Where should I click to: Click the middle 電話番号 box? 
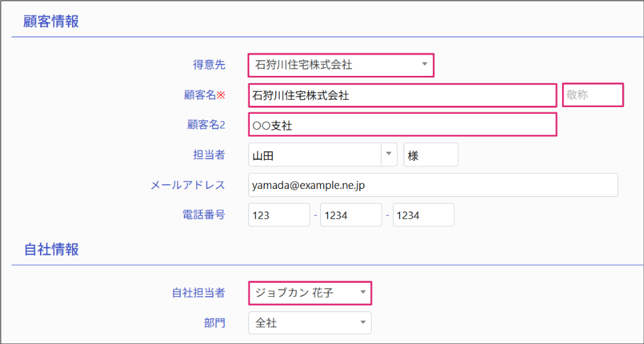(x=351, y=215)
